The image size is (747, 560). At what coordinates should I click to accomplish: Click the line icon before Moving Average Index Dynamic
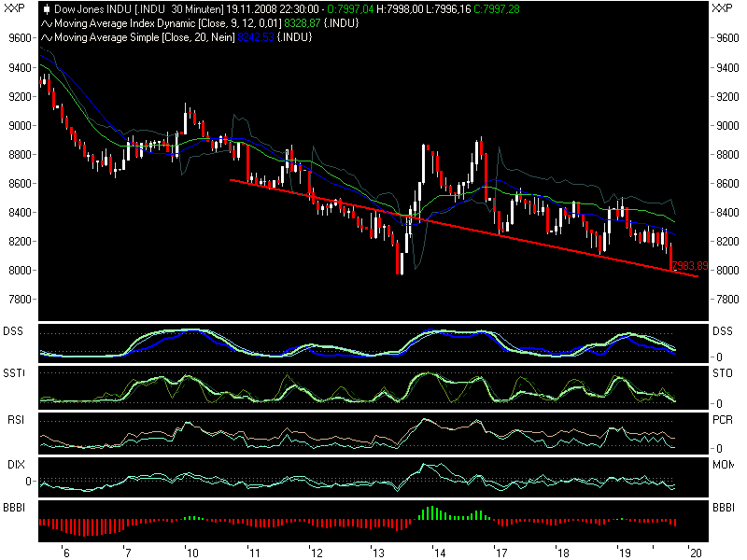[x=46, y=23]
